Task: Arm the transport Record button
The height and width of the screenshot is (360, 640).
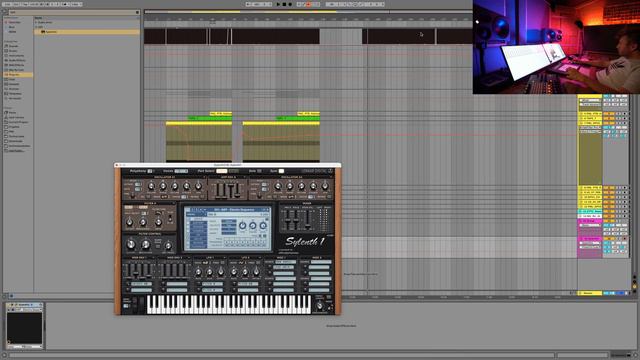Action: click(x=290, y=4)
